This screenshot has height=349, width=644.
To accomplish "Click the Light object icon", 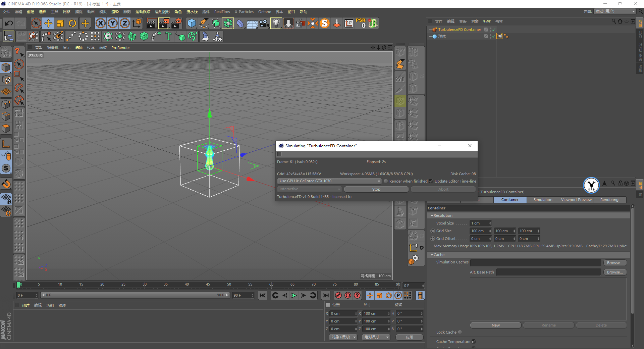I will tap(276, 23).
